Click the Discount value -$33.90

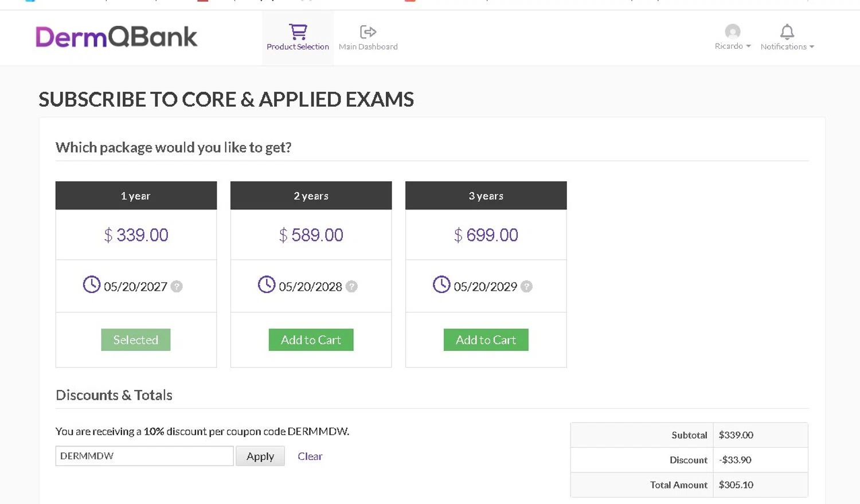tap(735, 460)
